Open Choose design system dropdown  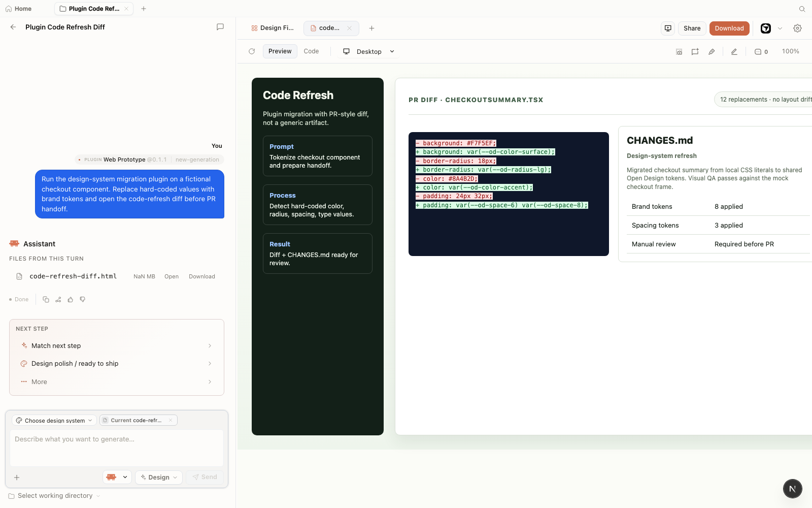click(54, 420)
